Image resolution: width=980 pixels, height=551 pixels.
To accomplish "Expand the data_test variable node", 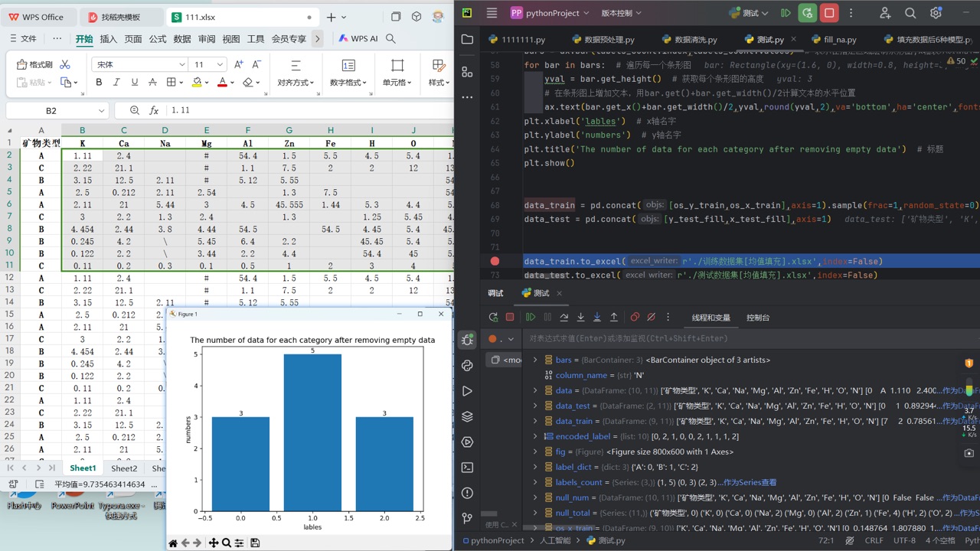I will click(x=535, y=406).
